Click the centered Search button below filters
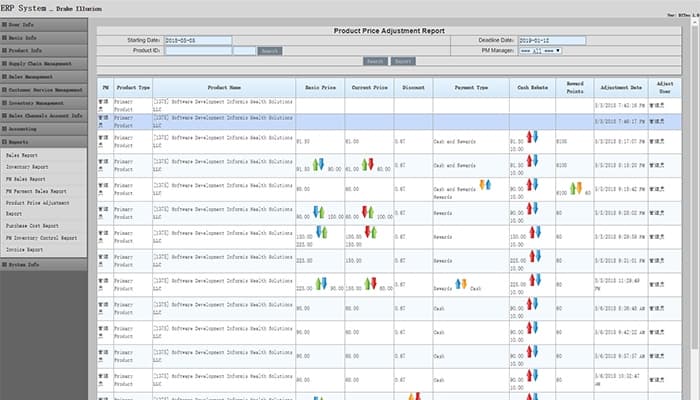Screen dimensions: 700x400 [x=375, y=61]
